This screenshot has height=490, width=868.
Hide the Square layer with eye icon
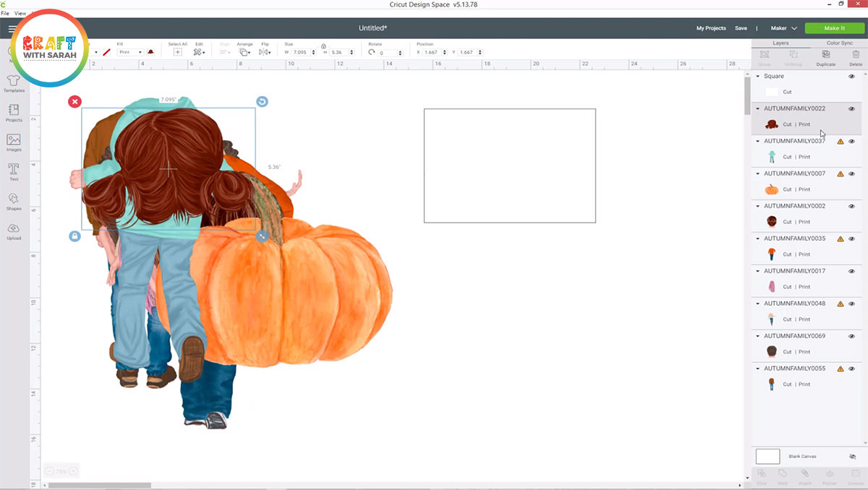(851, 77)
